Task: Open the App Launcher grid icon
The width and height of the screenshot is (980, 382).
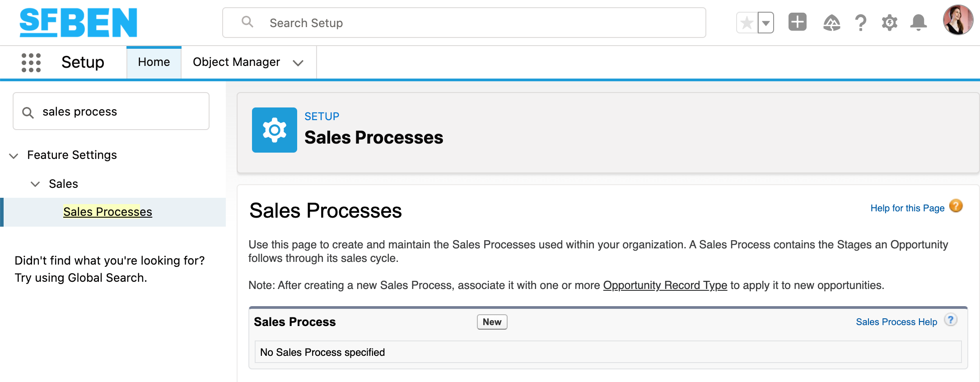Action: pyautogui.click(x=31, y=62)
